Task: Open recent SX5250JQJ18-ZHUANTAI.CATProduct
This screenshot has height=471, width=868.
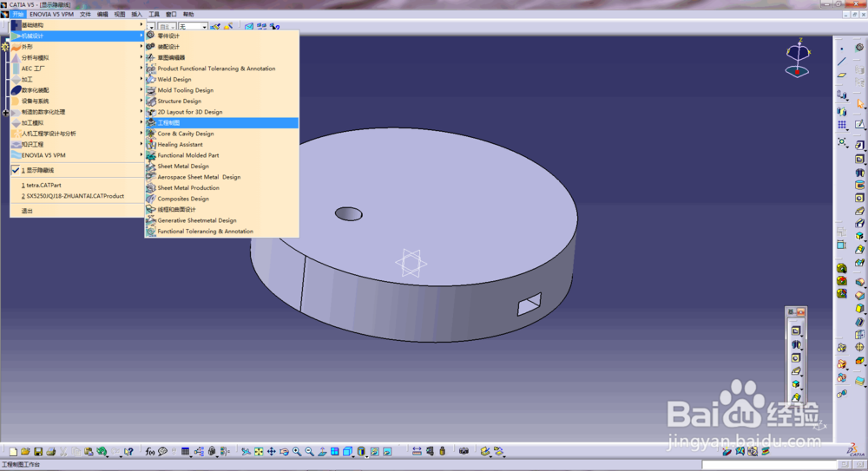Action: point(77,197)
